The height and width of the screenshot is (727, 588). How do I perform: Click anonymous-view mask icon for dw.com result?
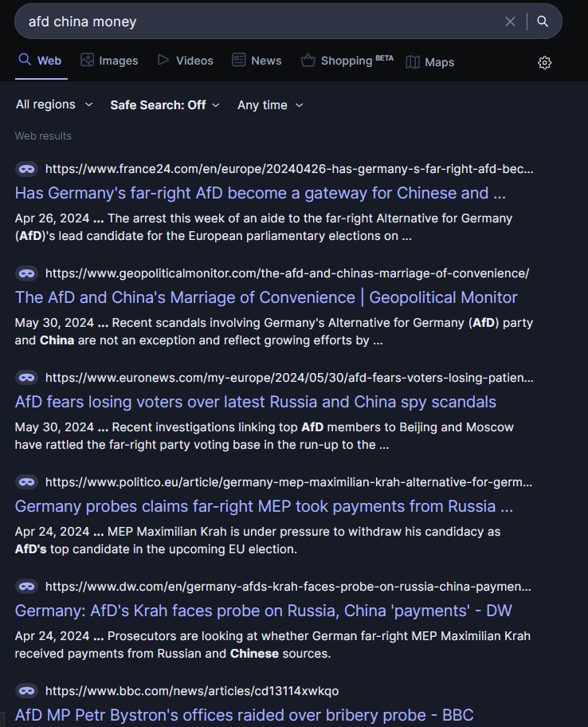point(26,586)
